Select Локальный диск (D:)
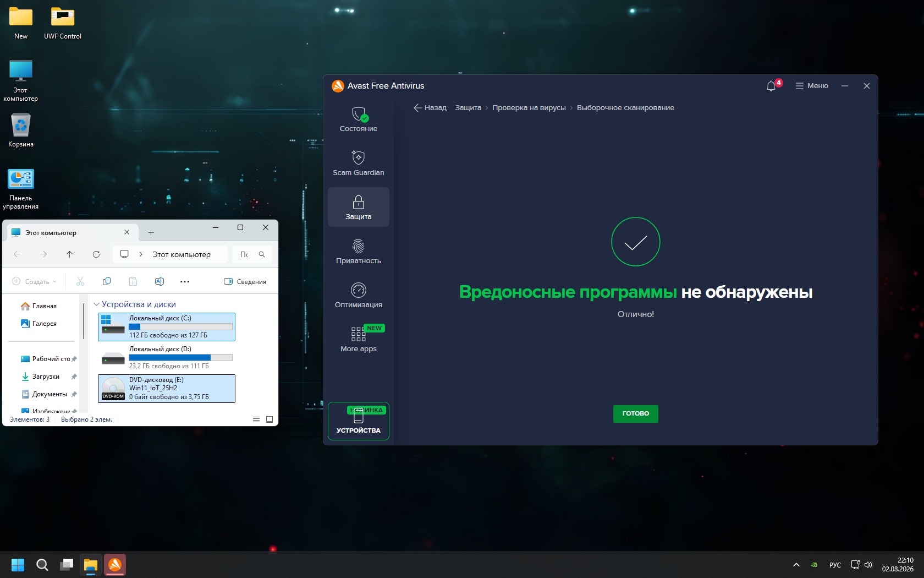Viewport: 924px width, 578px height. [x=167, y=358]
